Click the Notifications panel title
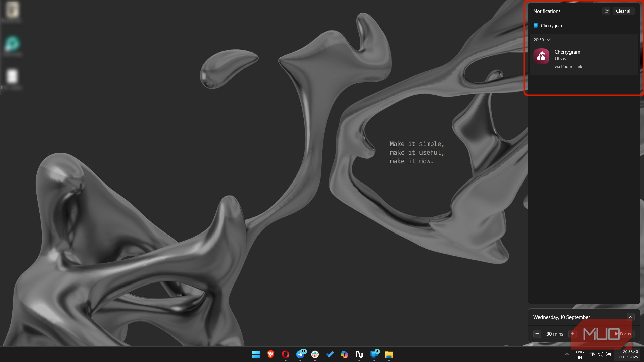644x362 pixels. [547, 11]
